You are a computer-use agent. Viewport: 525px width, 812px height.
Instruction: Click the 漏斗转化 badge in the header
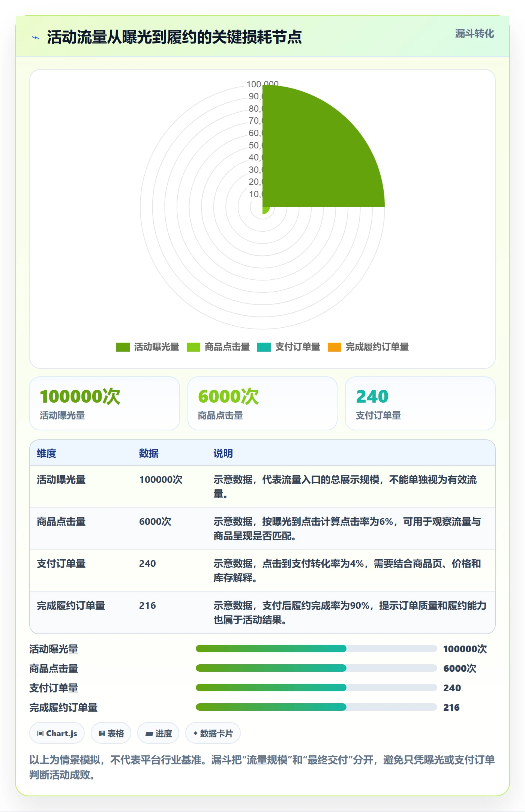pyautogui.click(x=474, y=34)
